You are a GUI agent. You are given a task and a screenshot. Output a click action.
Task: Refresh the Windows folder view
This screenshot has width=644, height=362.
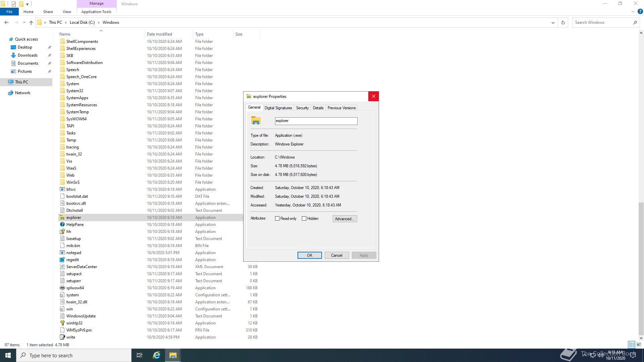(x=563, y=22)
